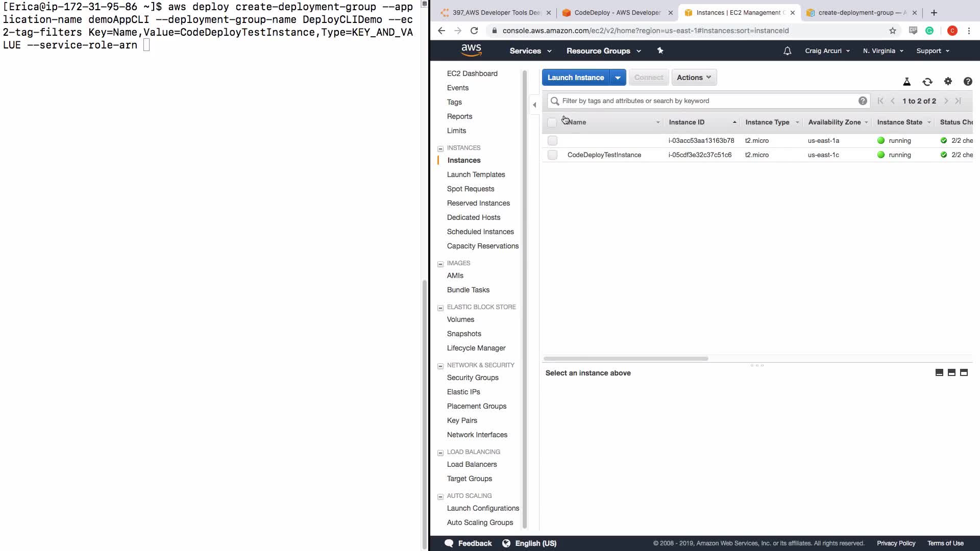The width and height of the screenshot is (980, 551).
Task: Open Launch Instance dropdown arrow
Action: click(618, 78)
